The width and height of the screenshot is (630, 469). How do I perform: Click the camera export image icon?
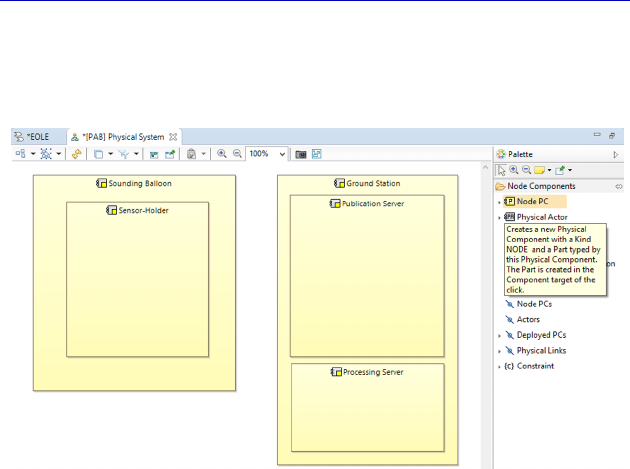tap(300, 154)
